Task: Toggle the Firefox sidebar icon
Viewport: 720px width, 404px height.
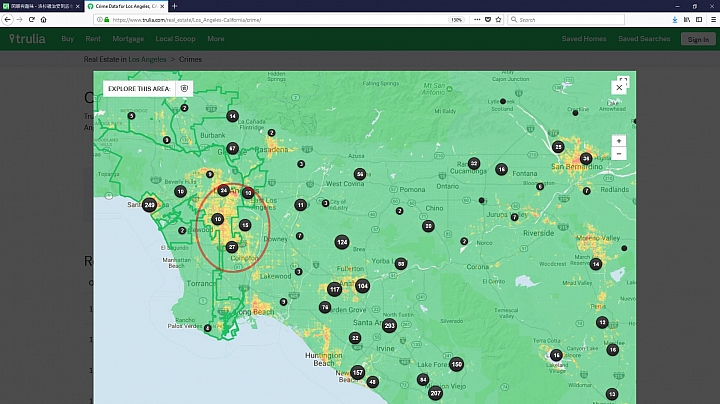Action: point(699,20)
